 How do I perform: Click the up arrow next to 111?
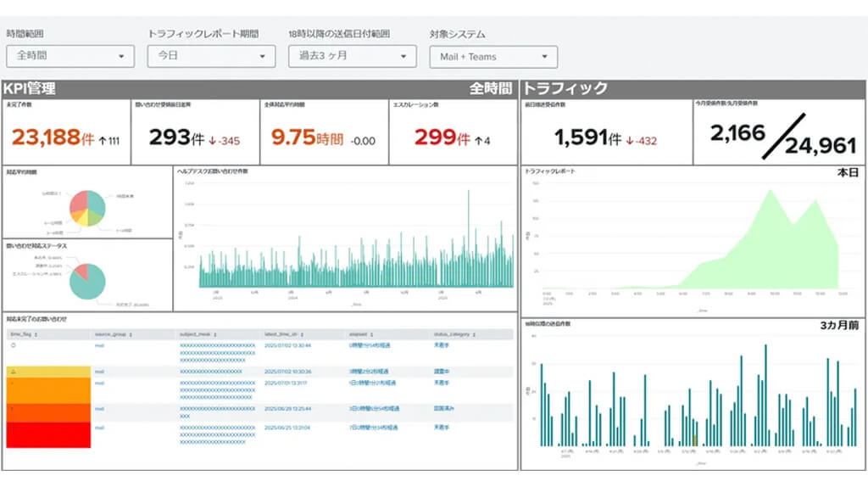(103, 142)
